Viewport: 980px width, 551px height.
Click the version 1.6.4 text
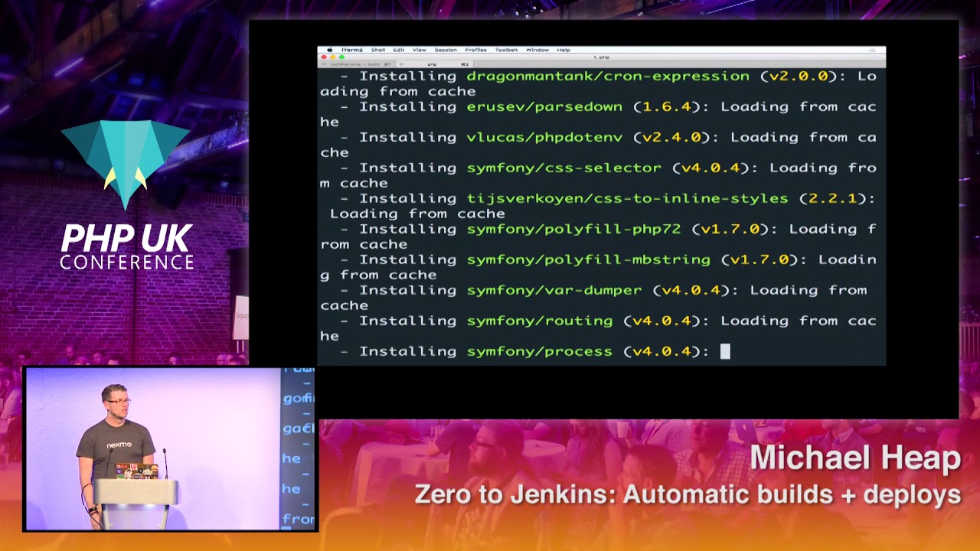667,106
